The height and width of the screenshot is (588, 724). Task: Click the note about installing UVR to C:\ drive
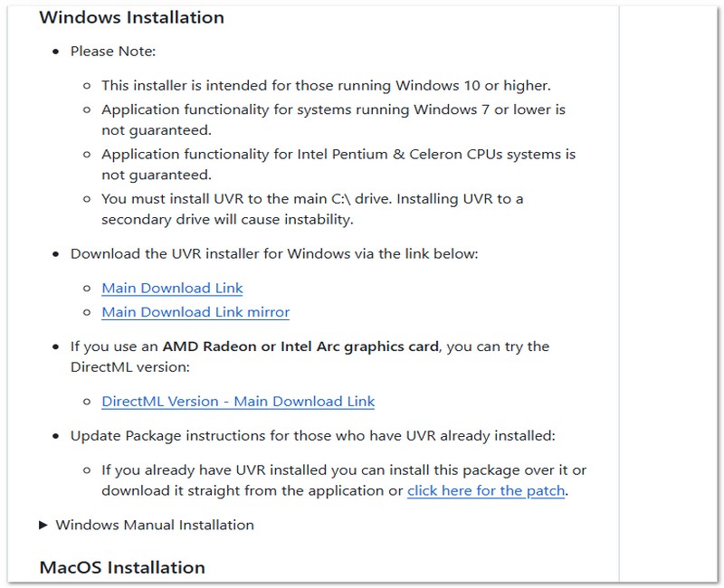[317, 198]
